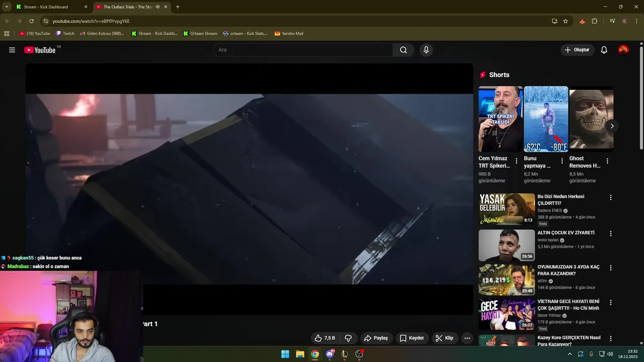Open the YouTube account avatar menu
The height and width of the screenshot is (362, 644).
(623, 50)
